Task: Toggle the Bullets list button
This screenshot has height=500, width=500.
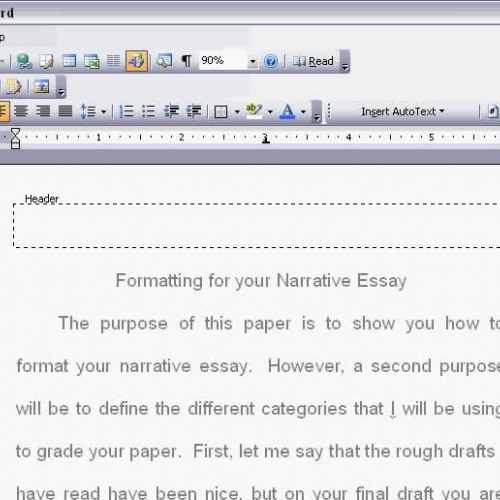Action: (x=148, y=111)
